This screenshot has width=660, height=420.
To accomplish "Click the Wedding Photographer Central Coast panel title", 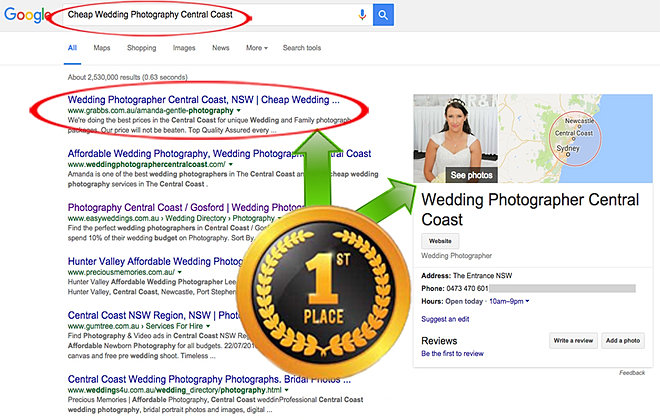I will click(x=530, y=210).
